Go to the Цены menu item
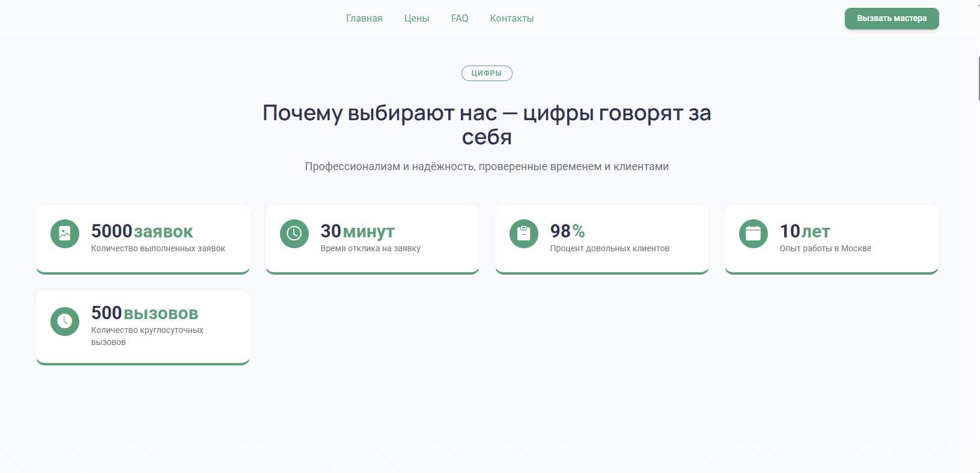 coord(416,19)
